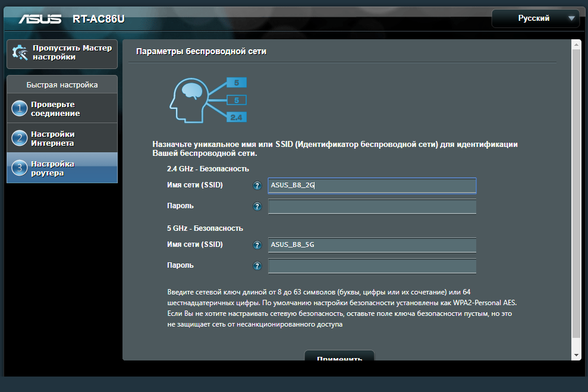
Task: Open help for 2.4 GHz SSID field
Action: pyautogui.click(x=257, y=186)
